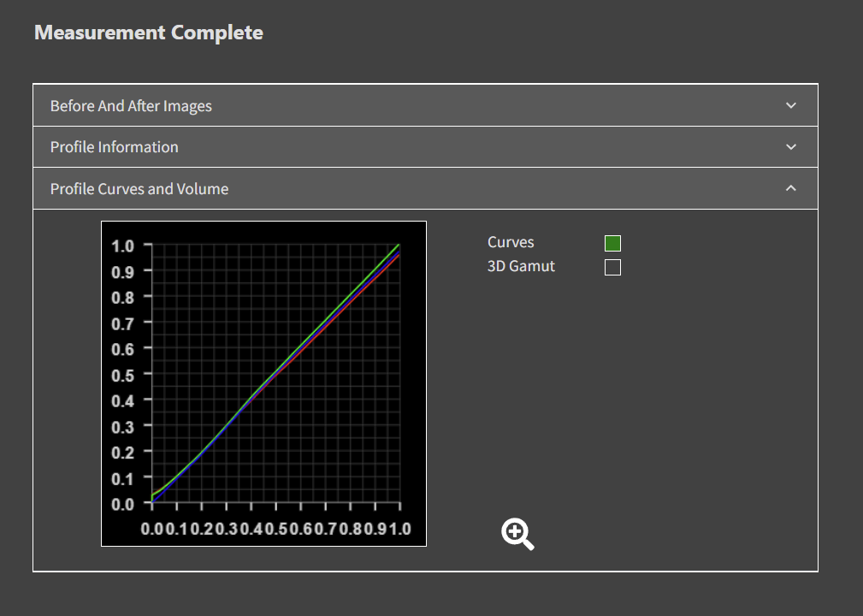Expand the Profile Information chevron
The image size is (863, 616).
(790, 146)
